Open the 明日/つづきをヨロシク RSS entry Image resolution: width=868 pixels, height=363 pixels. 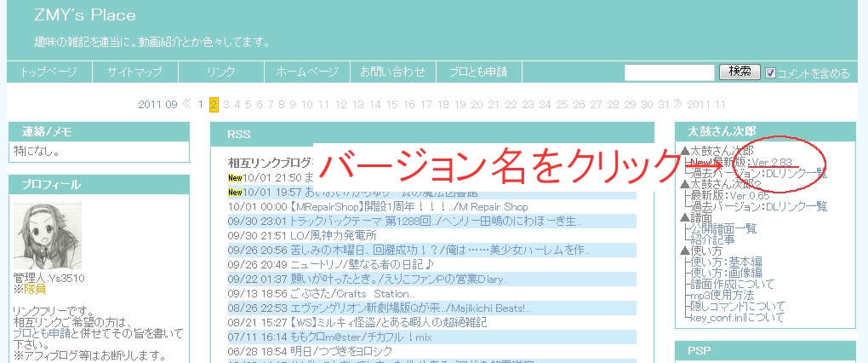[341, 351]
